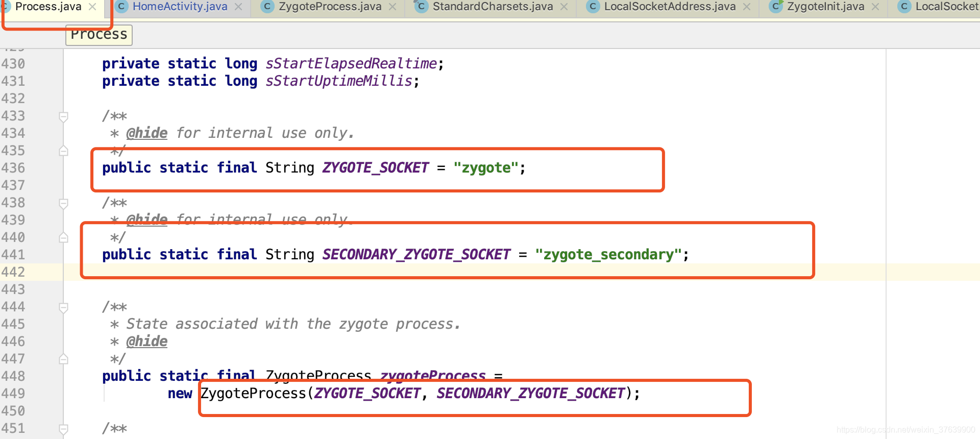Collapse the javadoc ending at line 440
Screen dimensions: 980x439
[63, 238]
